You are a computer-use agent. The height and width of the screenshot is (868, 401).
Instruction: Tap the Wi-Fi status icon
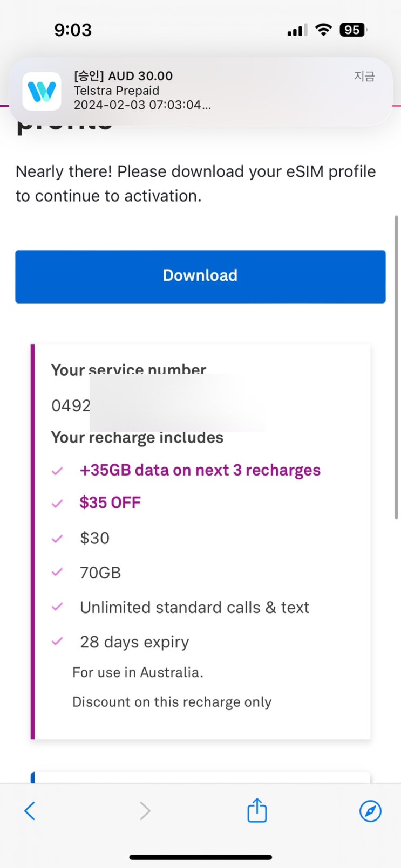coord(323,30)
